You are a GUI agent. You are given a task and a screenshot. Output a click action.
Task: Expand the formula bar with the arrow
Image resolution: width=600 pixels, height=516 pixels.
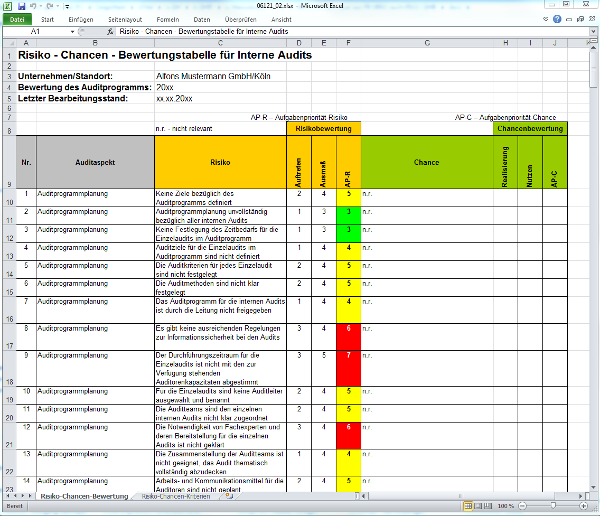(593, 31)
